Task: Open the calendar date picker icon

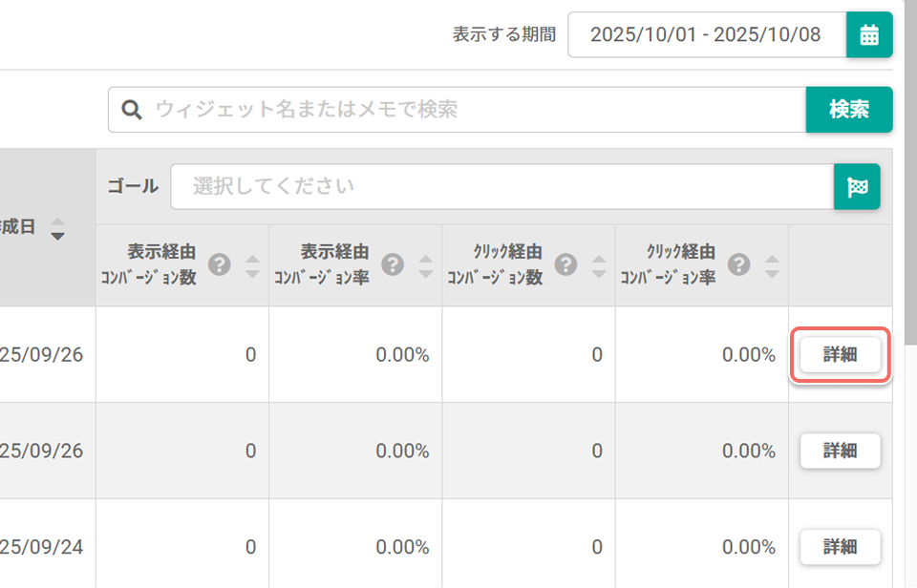Action: [x=869, y=34]
